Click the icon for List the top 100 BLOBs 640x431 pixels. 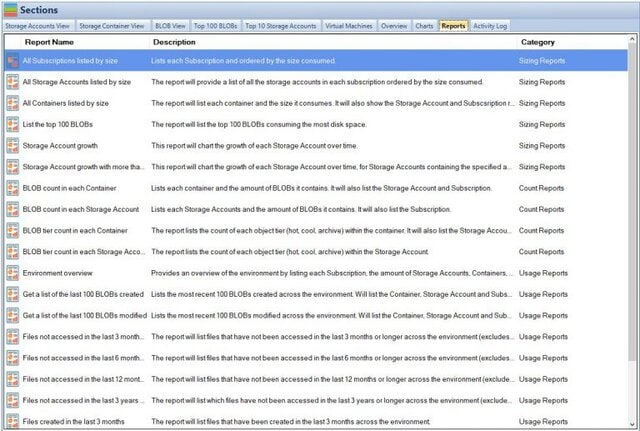coord(12,125)
